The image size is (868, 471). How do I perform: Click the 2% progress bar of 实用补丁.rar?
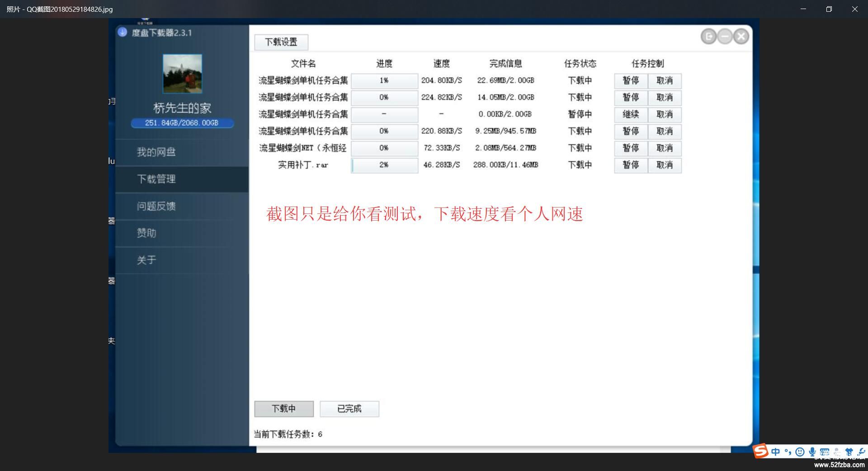pos(384,165)
